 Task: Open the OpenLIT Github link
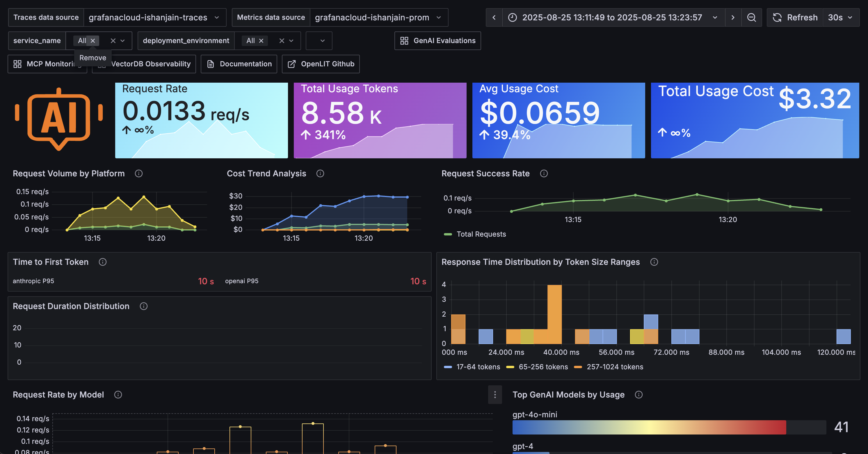321,64
